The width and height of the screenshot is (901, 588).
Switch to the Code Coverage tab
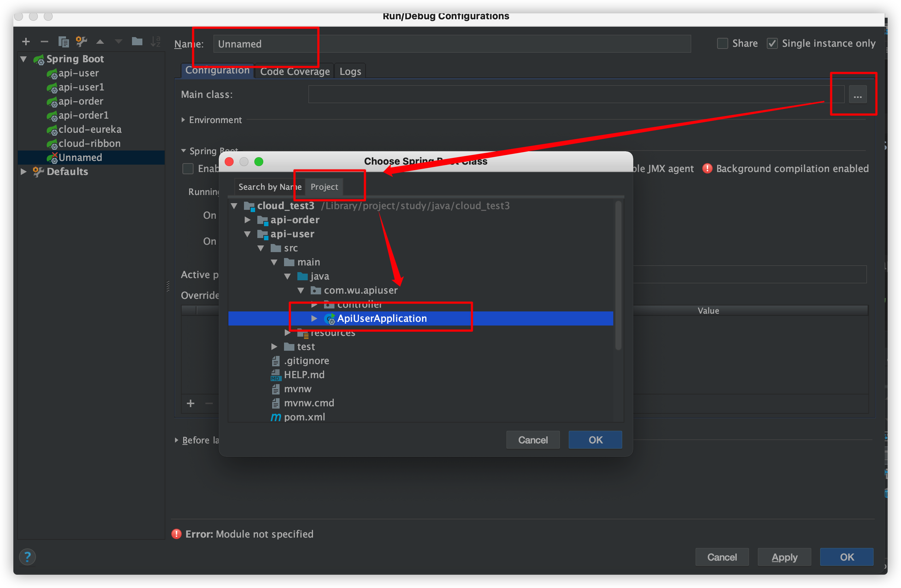[295, 71]
